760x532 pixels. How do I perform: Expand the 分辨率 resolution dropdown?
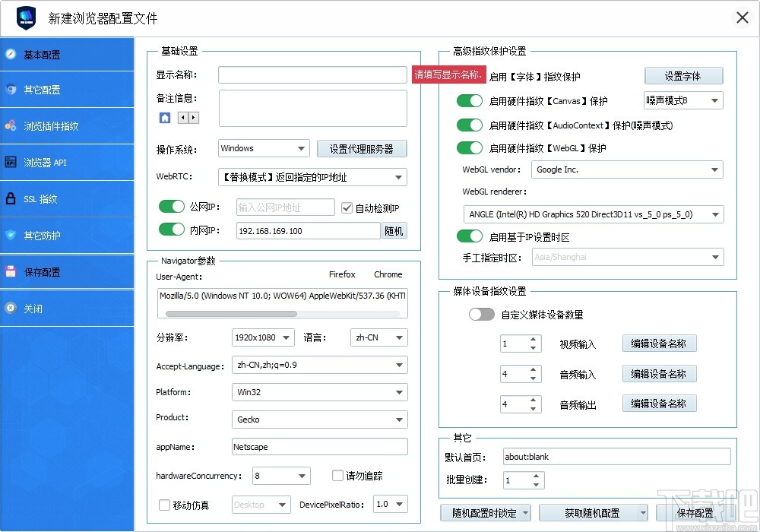(262, 337)
